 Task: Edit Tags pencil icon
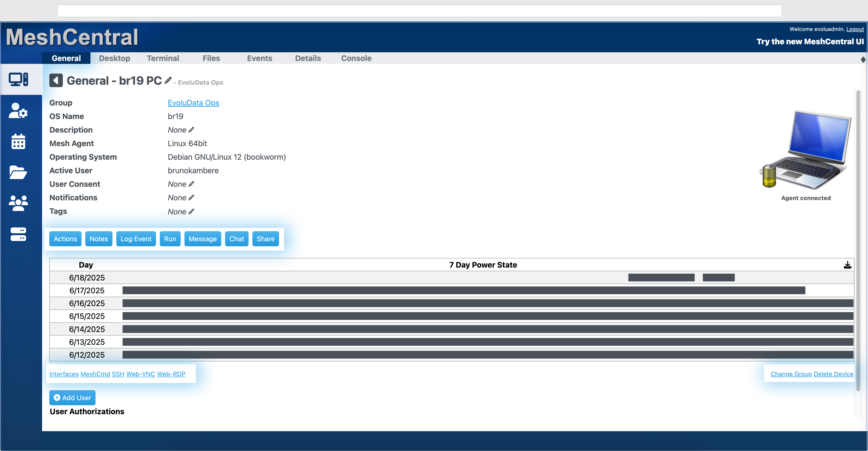(191, 212)
